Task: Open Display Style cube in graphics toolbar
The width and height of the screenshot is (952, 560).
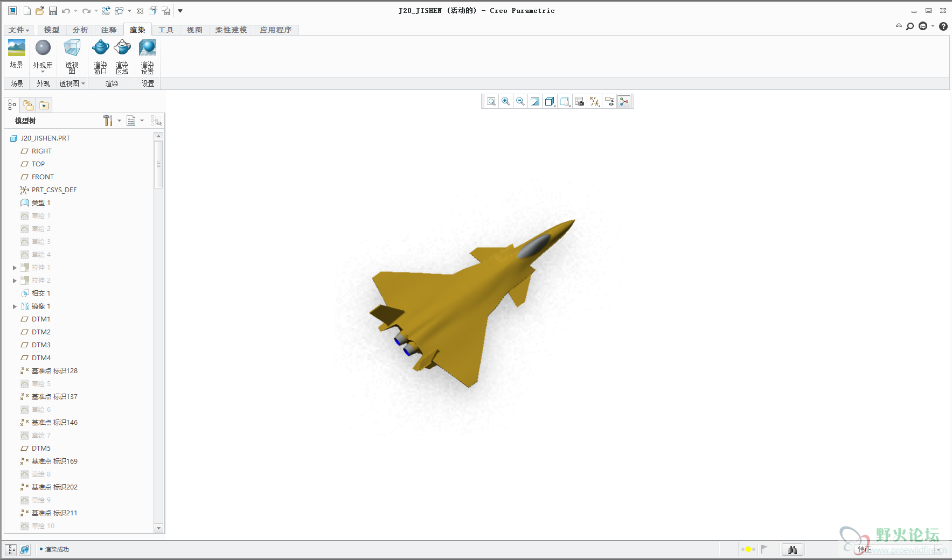Action: [x=550, y=101]
